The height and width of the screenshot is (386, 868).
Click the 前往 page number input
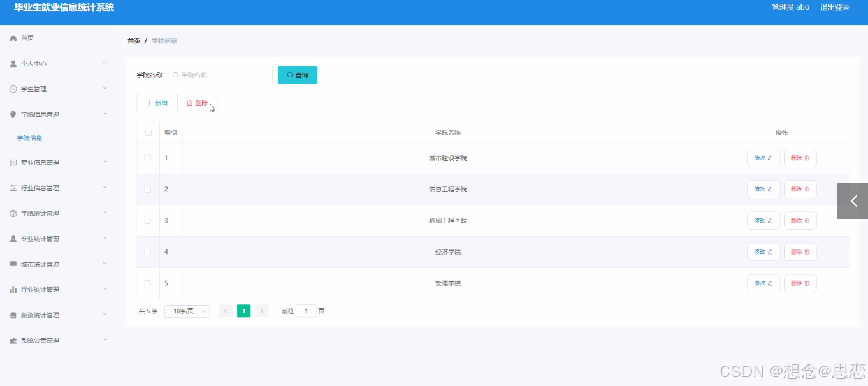click(306, 311)
